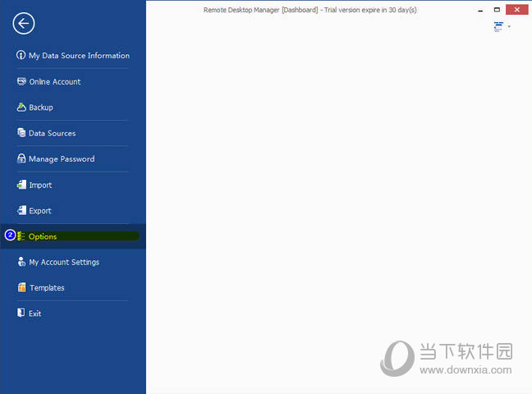
Task: Click the Online Account icon
Action: [x=21, y=81]
